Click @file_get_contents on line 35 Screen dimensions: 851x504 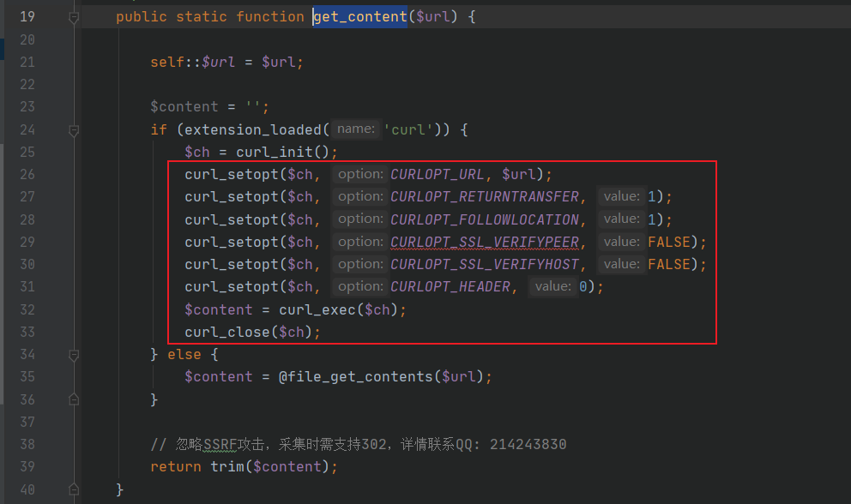point(355,376)
